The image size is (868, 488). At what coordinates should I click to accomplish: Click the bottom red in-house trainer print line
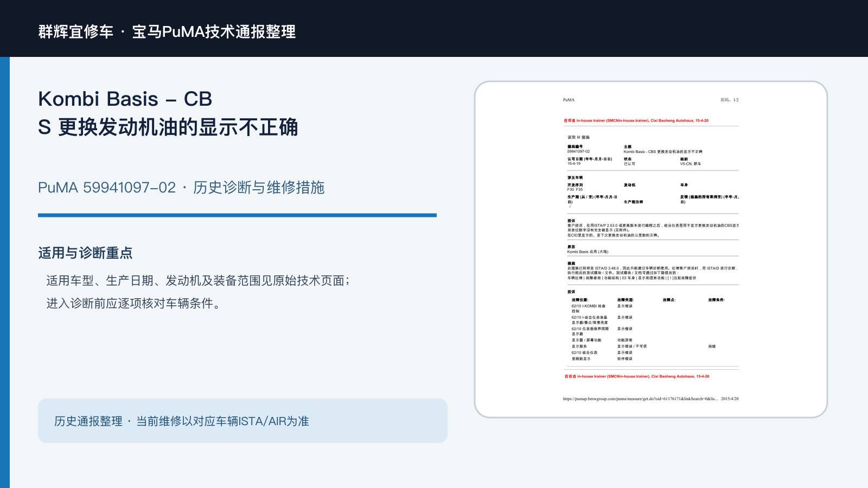tap(637, 376)
